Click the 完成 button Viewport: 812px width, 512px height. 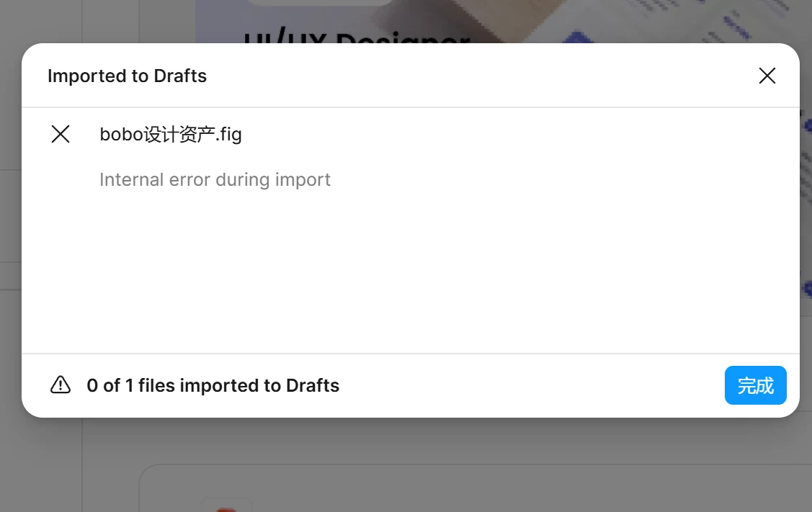click(x=756, y=385)
